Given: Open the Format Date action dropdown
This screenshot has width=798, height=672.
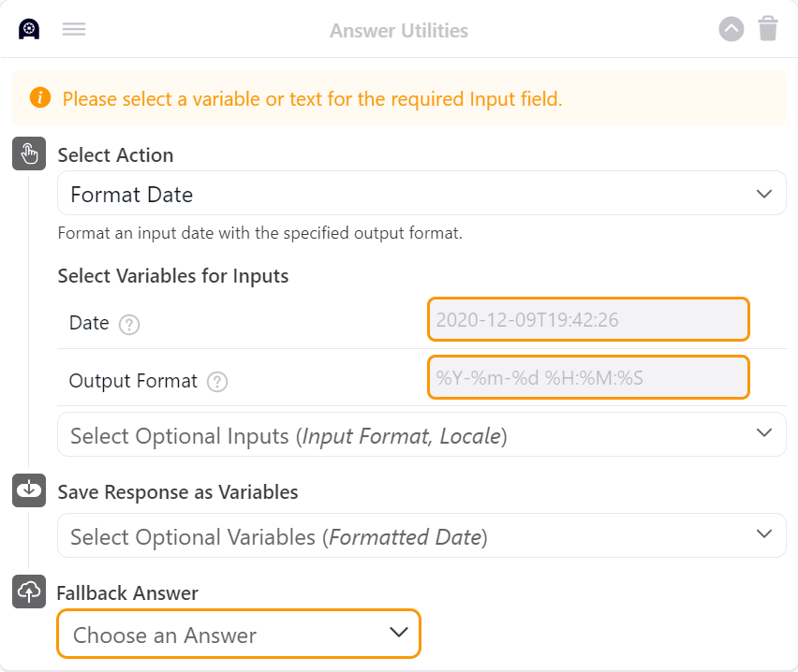Looking at the screenshot, I should pyautogui.click(x=421, y=194).
